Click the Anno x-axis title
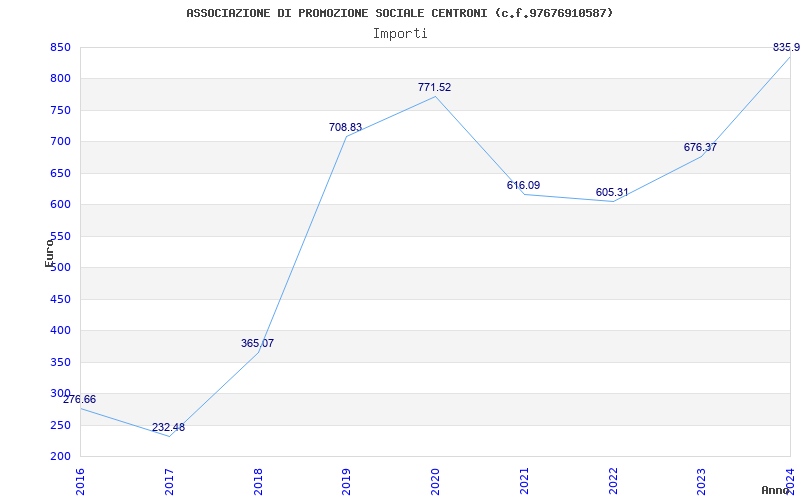This screenshot has width=800, height=500. pyautogui.click(x=775, y=490)
